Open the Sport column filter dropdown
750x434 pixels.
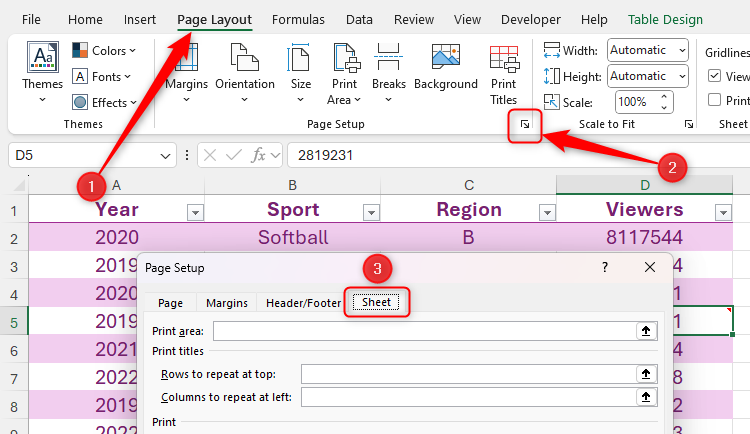pyautogui.click(x=371, y=211)
